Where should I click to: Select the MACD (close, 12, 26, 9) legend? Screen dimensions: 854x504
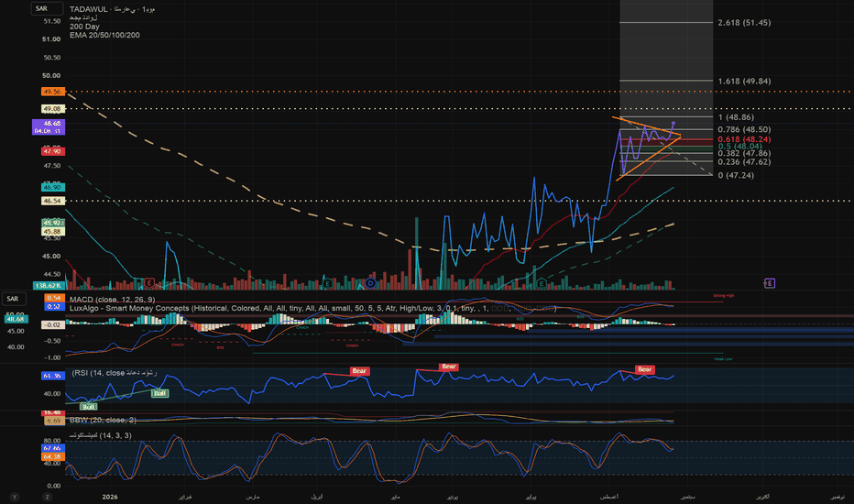(x=112, y=300)
